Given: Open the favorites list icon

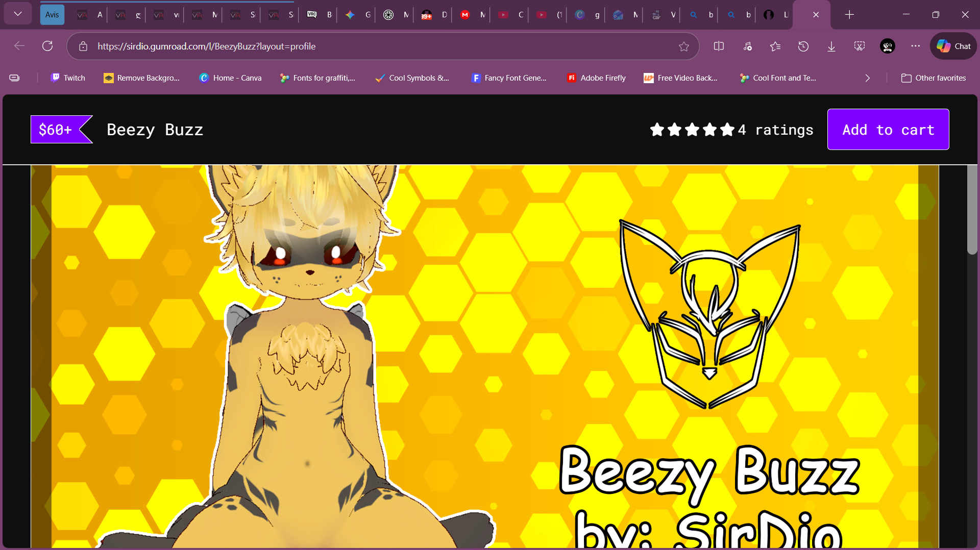Looking at the screenshot, I should (x=775, y=46).
